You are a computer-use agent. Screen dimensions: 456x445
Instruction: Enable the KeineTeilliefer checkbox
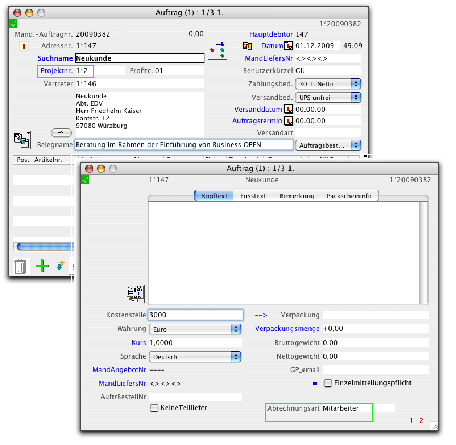(154, 408)
